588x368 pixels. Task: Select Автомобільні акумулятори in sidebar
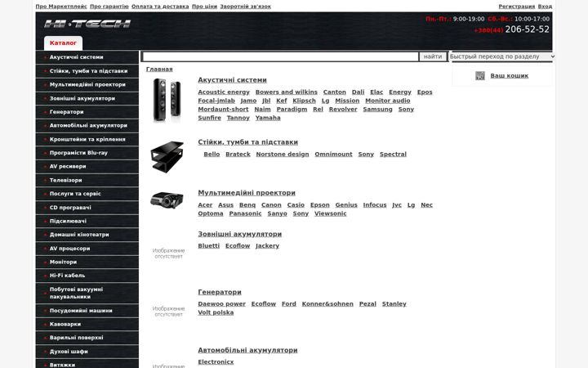coord(87,125)
